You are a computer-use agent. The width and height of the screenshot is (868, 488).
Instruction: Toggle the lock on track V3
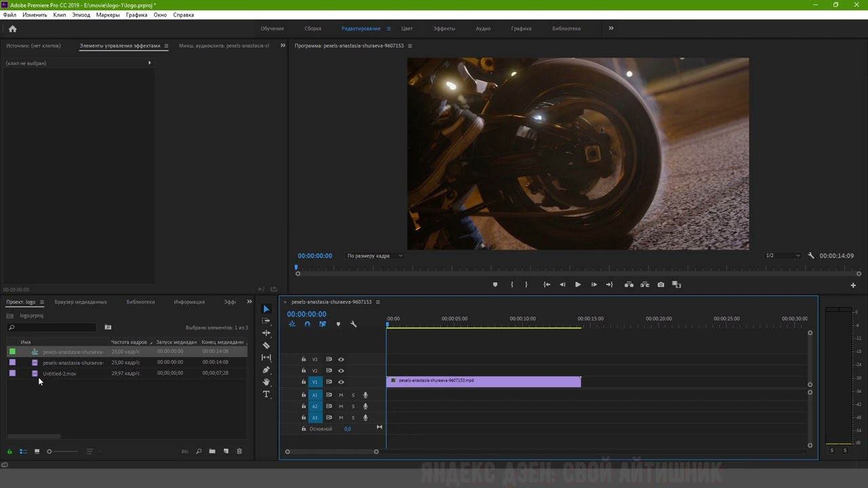coord(304,360)
